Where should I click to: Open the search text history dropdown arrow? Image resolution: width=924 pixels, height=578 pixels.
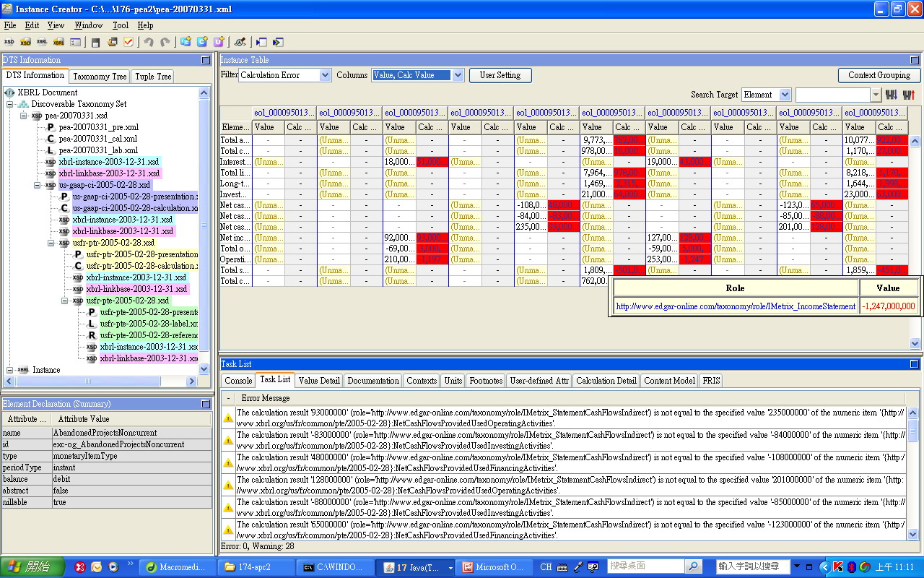click(x=876, y=95)
